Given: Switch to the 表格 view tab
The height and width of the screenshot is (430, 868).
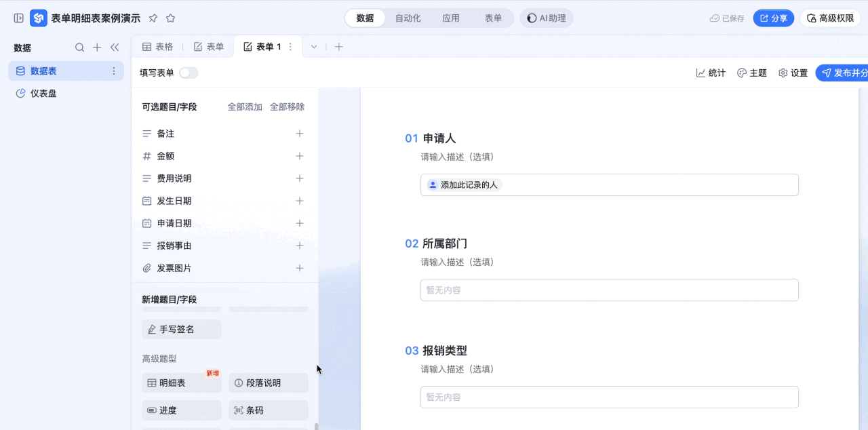Looking at the screenshot, I should (157, 47).
